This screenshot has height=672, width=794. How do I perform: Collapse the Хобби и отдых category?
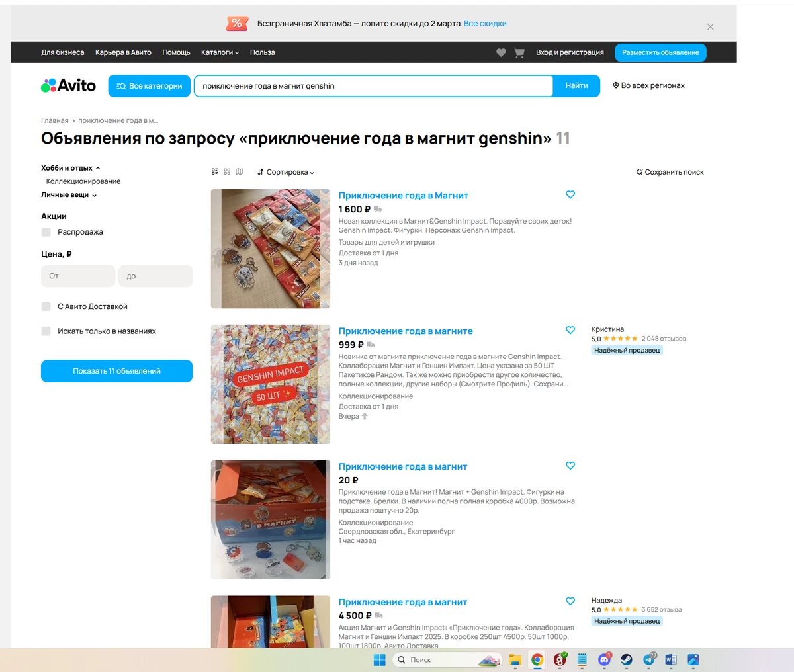71,168
